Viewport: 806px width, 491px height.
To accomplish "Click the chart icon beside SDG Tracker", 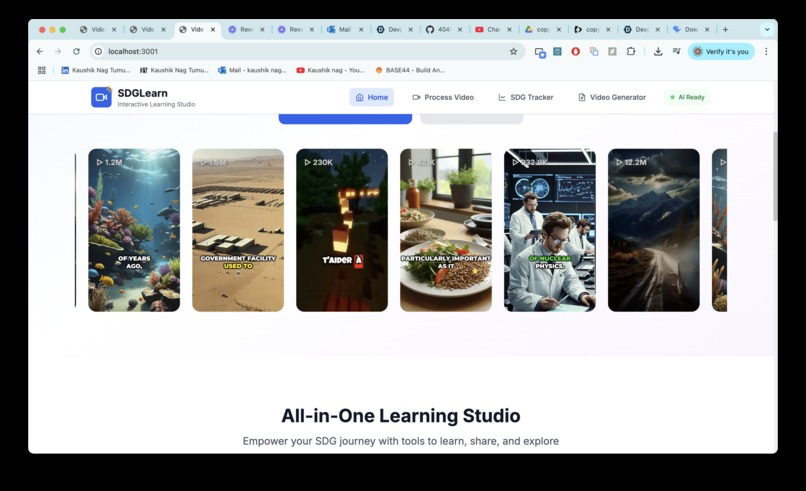I will [502, 97].
